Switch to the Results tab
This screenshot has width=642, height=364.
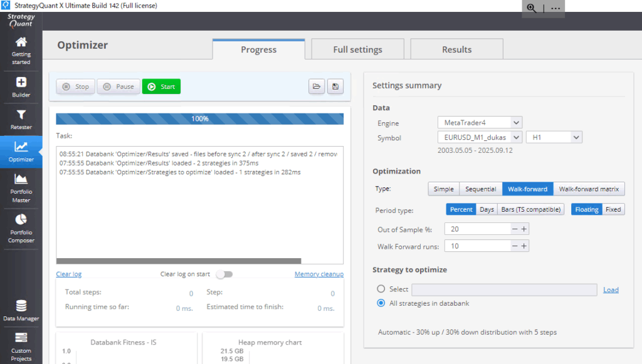coord(456,49)
